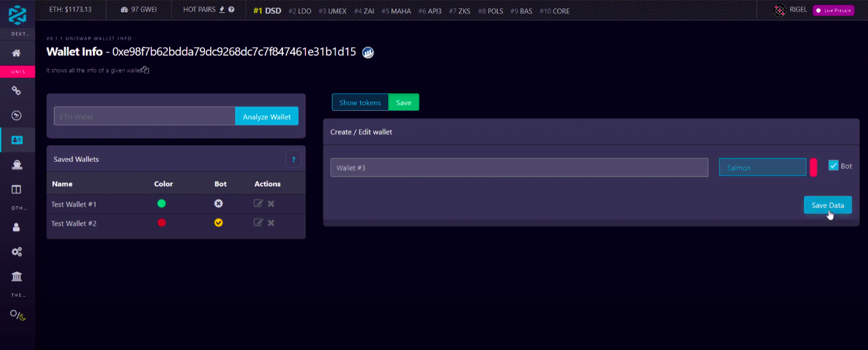This screenshot has width=868, height=350.
Task: Uncheck the Bot checkbox
Action: click(x=833, y=165)
